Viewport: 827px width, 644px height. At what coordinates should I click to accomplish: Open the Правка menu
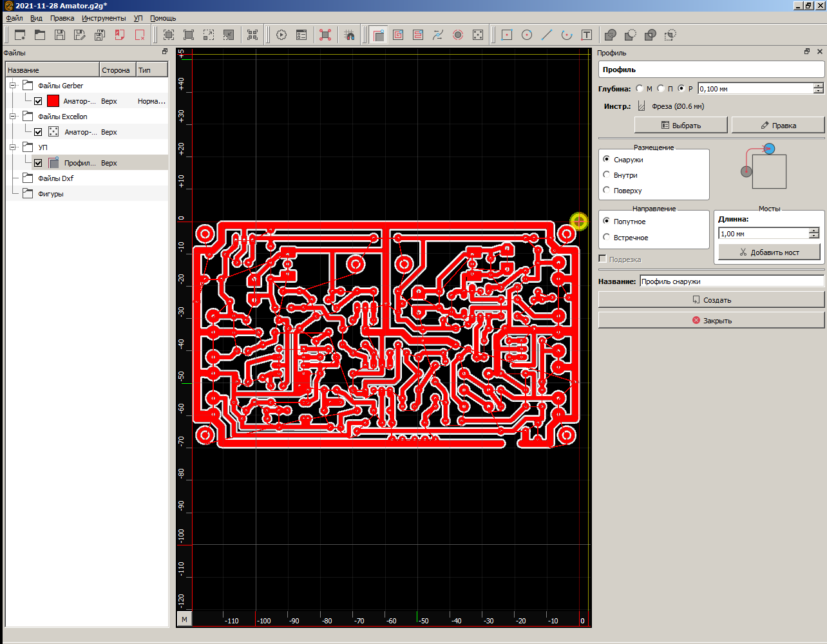[x=62, y=18]
